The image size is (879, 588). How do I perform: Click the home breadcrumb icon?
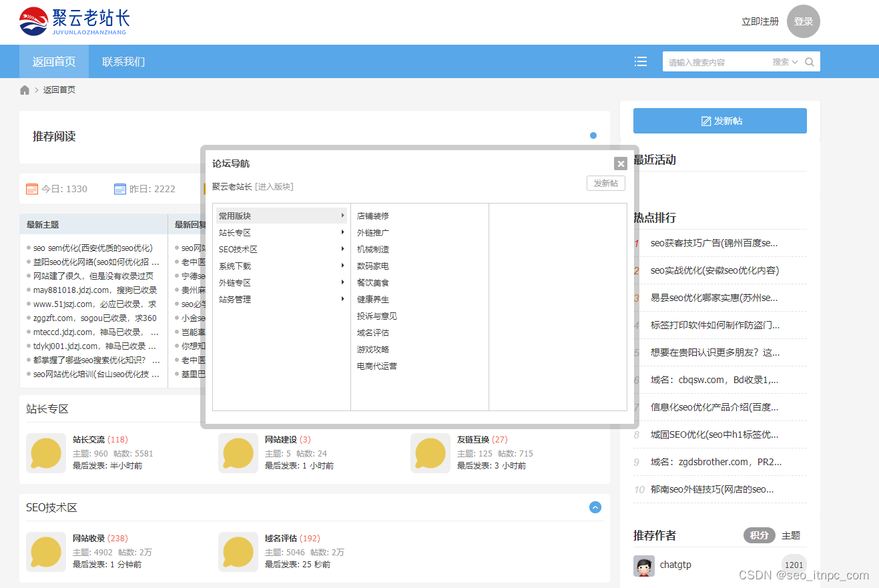click(25, 90)
